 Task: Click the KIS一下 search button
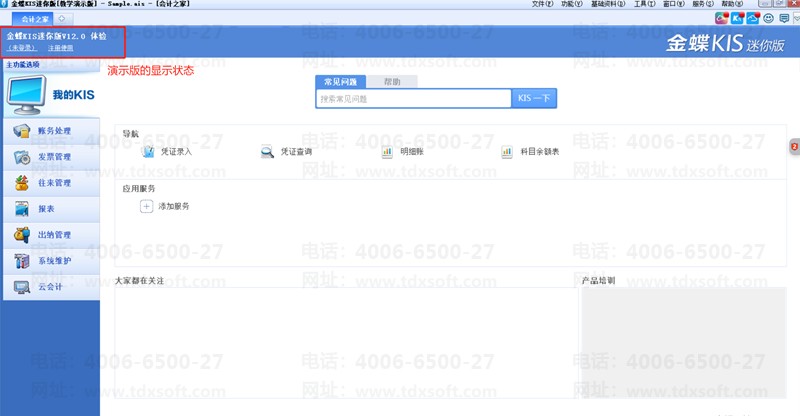pos(534,99)
